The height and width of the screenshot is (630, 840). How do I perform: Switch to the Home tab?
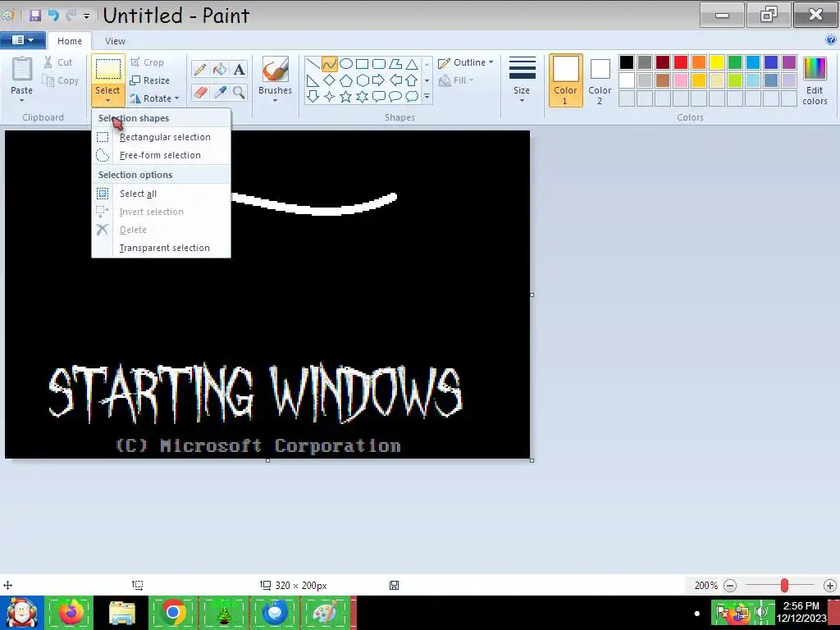click(70, 41)
